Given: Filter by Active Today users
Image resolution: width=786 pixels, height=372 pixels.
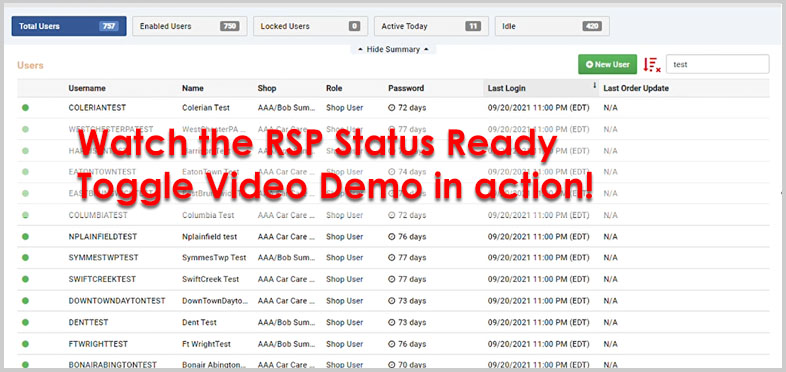Looking at the screenshot, I should pos(432,26).
